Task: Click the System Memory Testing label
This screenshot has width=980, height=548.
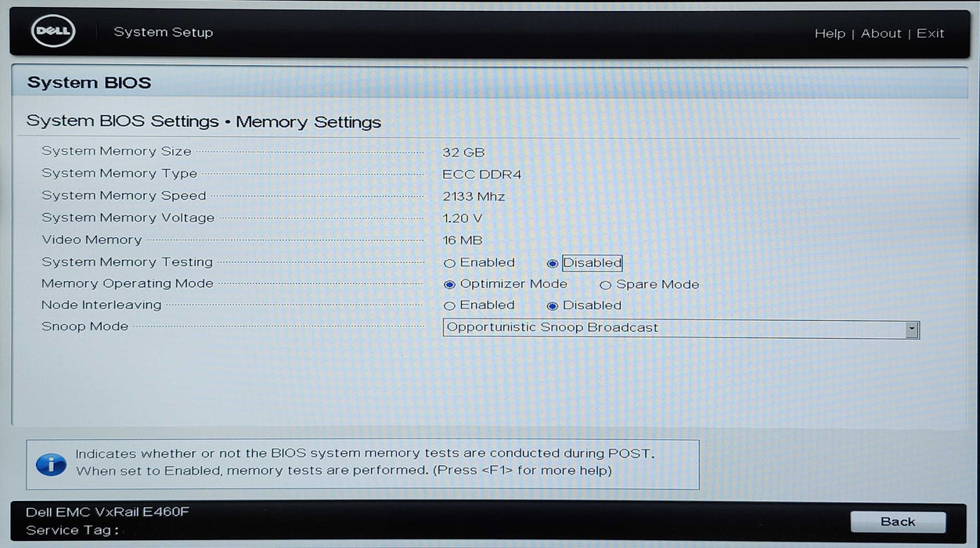Action: point(127,262)
